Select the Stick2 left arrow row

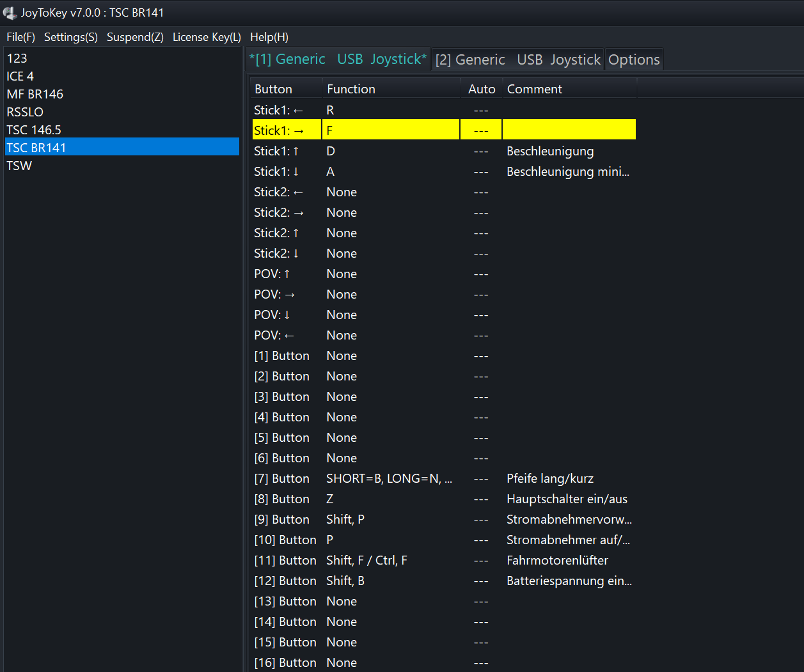[444, 192]
